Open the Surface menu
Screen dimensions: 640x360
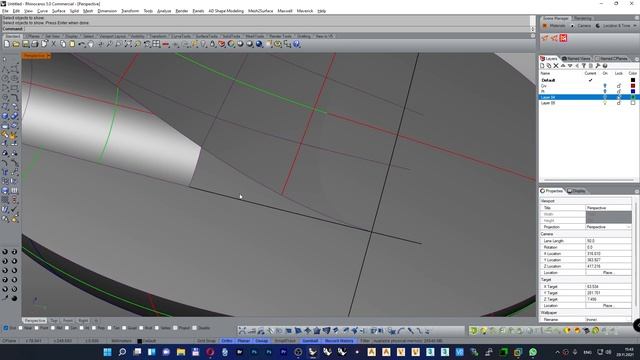click(58, 11)
